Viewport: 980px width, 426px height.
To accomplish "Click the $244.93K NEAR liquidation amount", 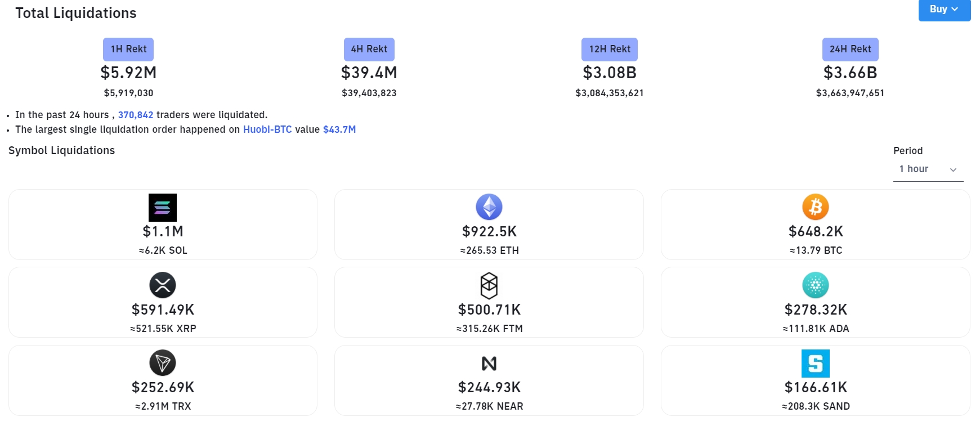I will tap(489, 387).
